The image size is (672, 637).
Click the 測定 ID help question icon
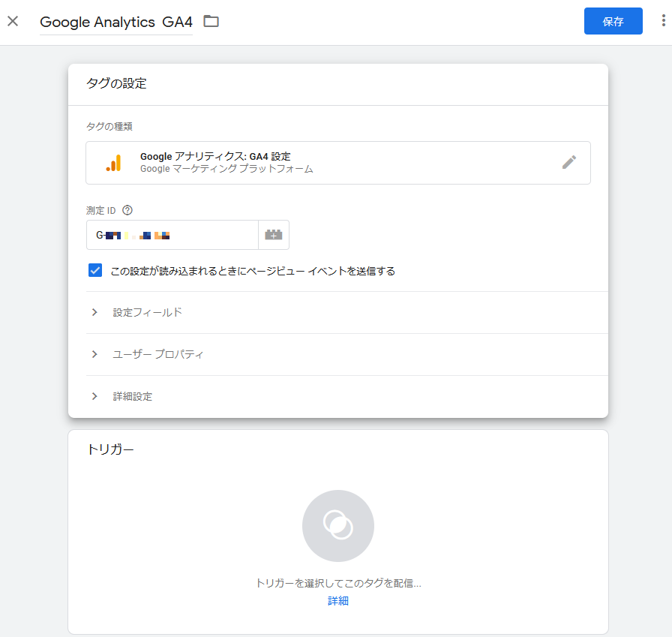click(x=127, y=210)
